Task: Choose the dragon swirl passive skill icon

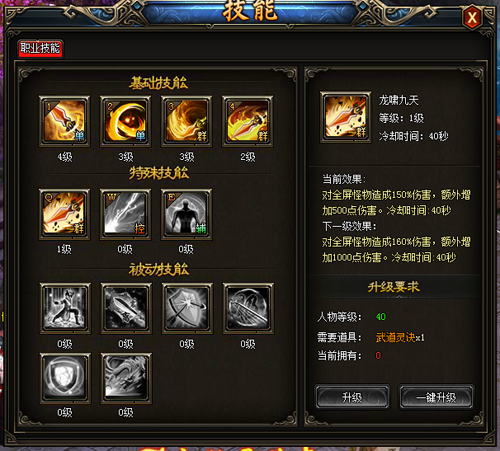Action: pos(126,378)
